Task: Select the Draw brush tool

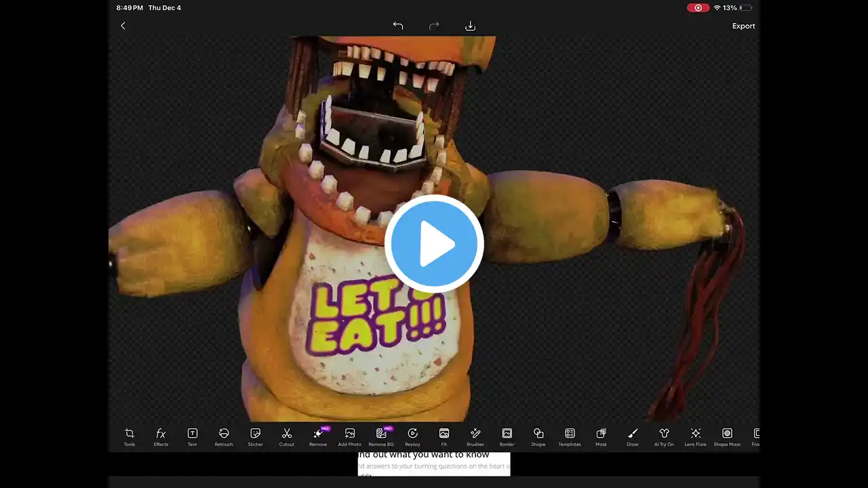Action: 633,436
